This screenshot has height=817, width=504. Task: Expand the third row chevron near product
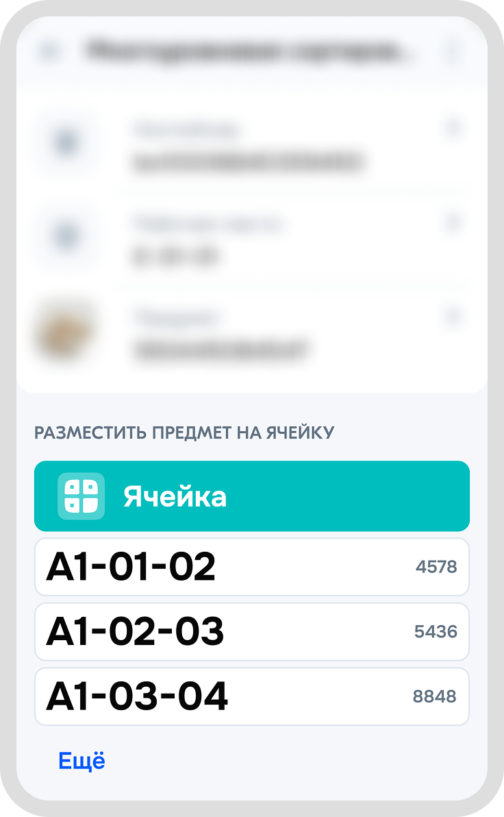point(453,316)
